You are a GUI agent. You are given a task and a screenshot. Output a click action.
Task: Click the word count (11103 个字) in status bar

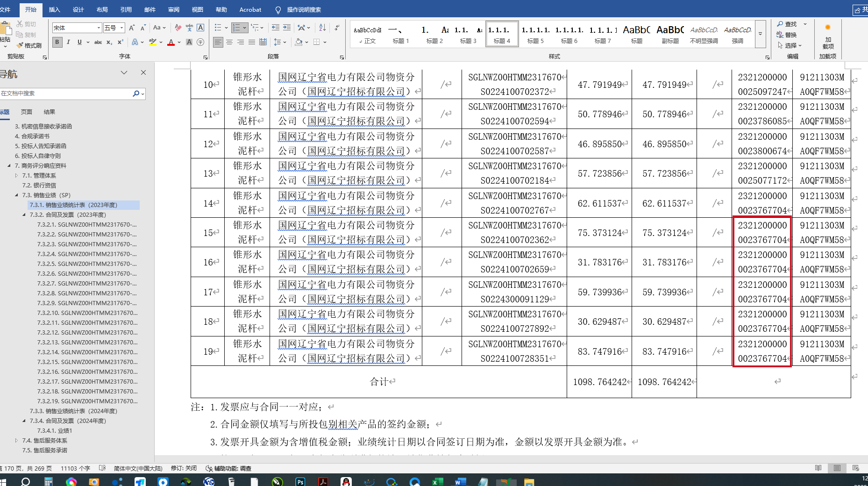click(x=75, y=468)
